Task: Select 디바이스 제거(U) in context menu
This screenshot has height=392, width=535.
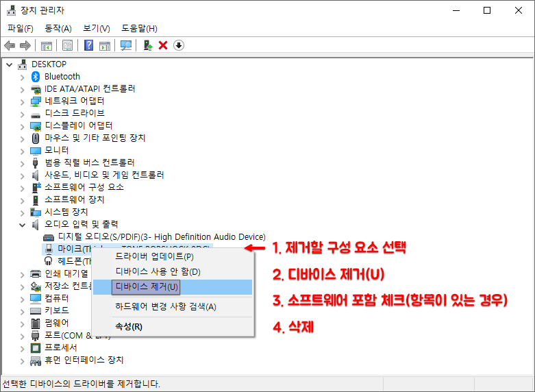Action: coord(173,287)
